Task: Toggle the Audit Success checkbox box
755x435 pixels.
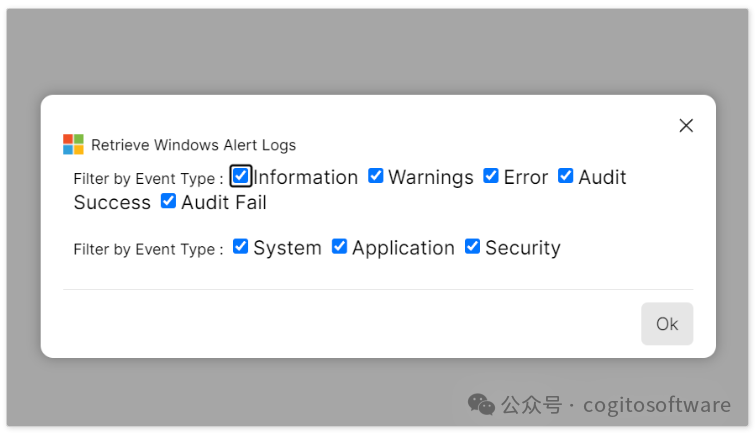Action: [565, 176]
